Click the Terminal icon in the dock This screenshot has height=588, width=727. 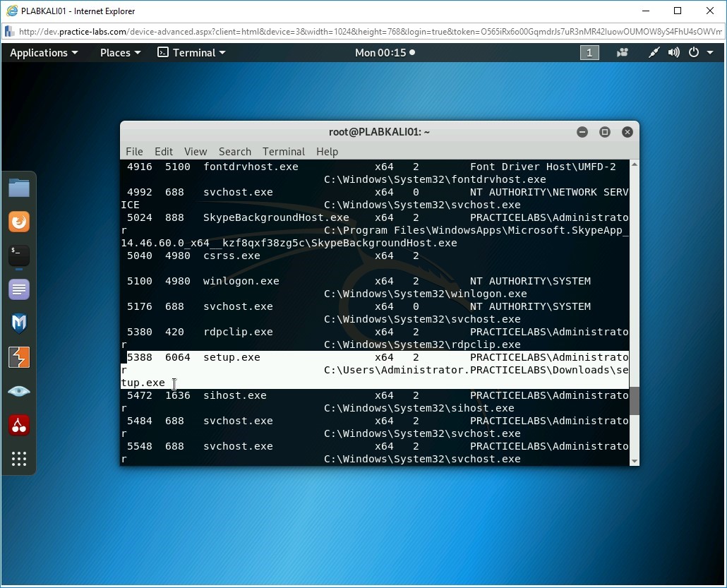click(19, 256)
